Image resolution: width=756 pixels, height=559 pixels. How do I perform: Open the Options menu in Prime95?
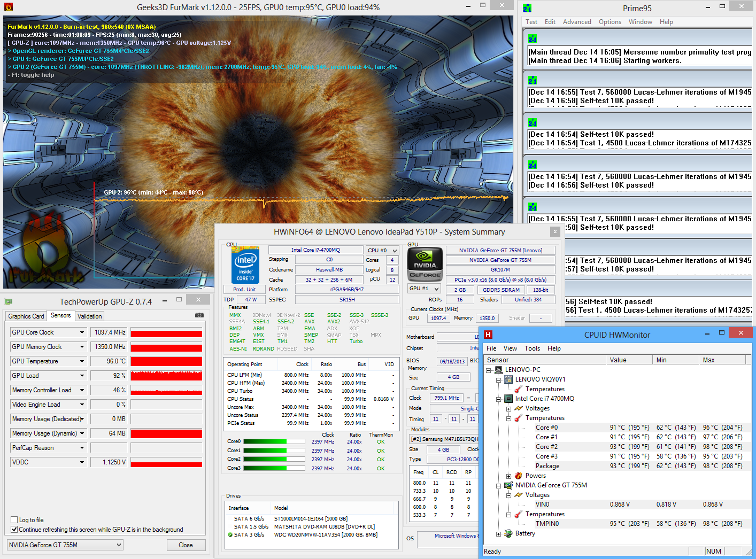point(610,22)
